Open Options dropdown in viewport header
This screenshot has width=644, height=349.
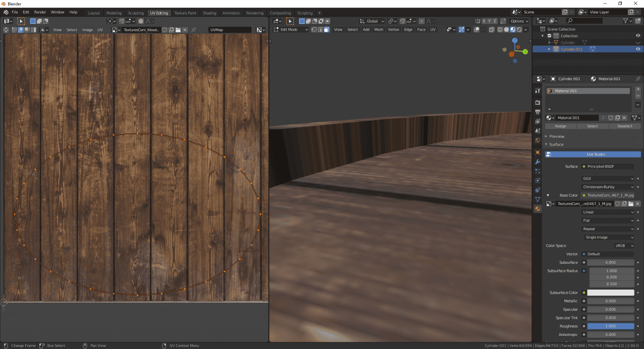[519, 21]
